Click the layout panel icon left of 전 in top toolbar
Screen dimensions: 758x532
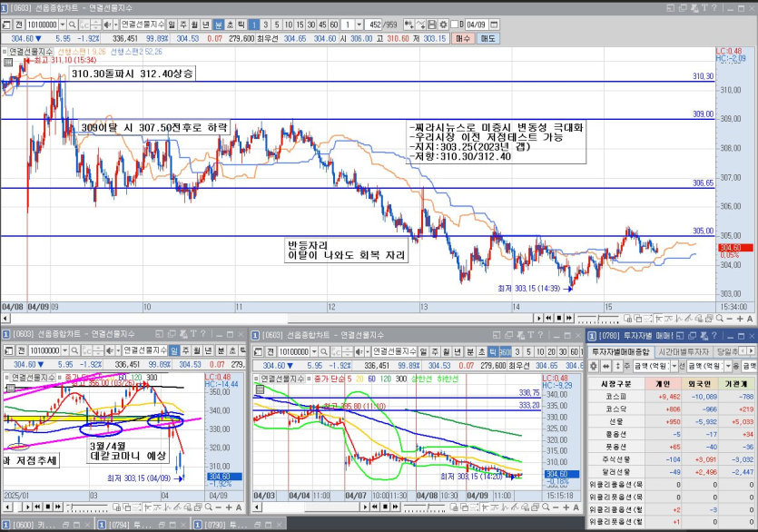tap(6, 25)
